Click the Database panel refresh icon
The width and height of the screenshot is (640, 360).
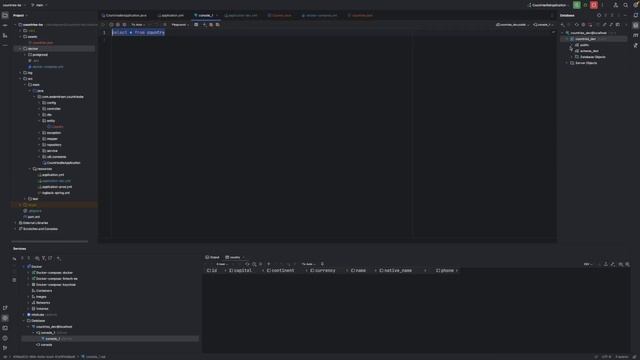(x=577, y=25)
